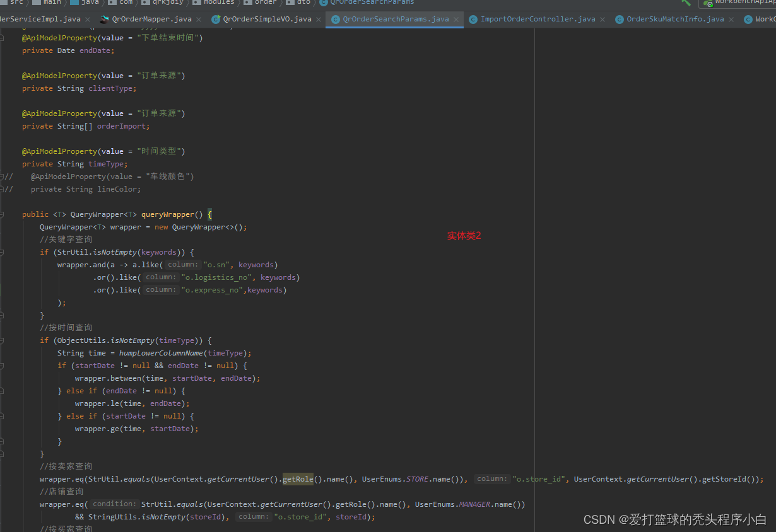This screenshot has height=532, width=776.
Task: Click the //按卖家查询 comment
Action: [66, 466]
